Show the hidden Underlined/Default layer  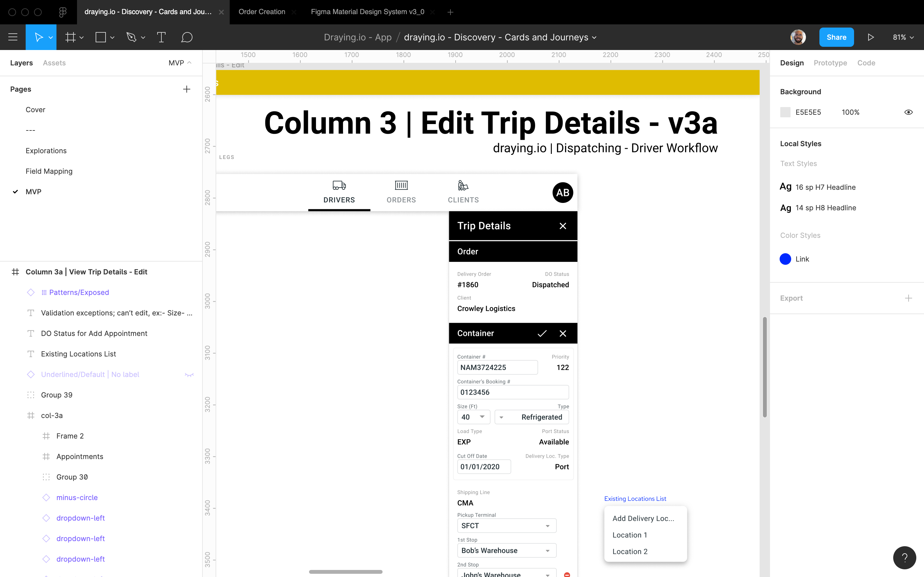[x=189, y=374]
